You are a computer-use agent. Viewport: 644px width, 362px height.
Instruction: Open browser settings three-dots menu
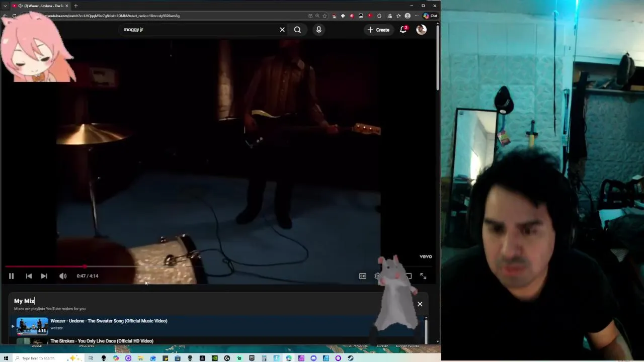(x=417, y=16)
